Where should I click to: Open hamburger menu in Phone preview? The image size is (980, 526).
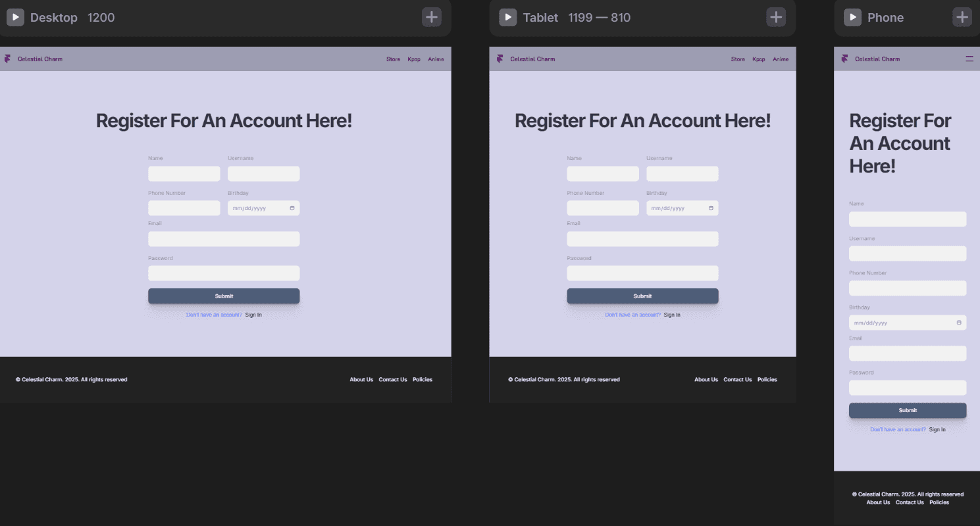point(969,59)
